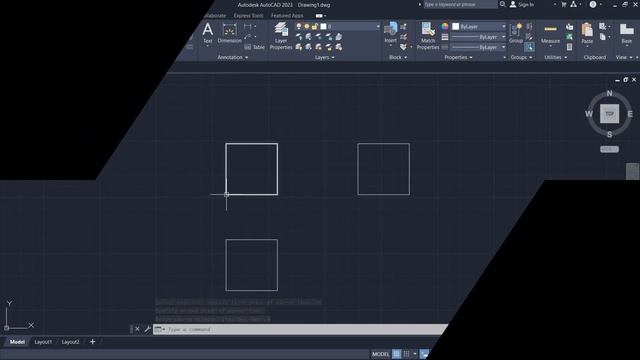Expand the Annotation panel
This screenshot has width=640, height=360.
click(233, 58)
